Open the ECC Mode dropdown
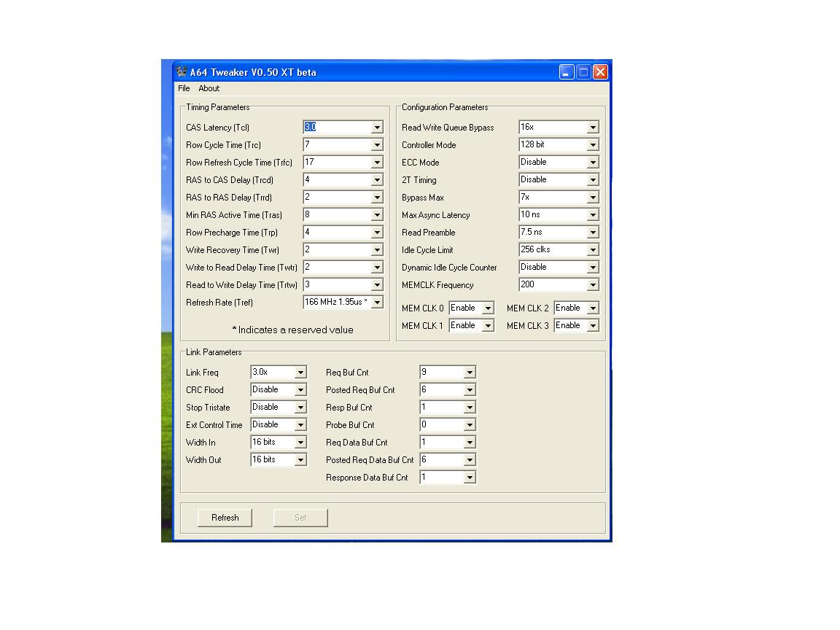The height and width of the screenshot is (630, 840). click(593, 163)
